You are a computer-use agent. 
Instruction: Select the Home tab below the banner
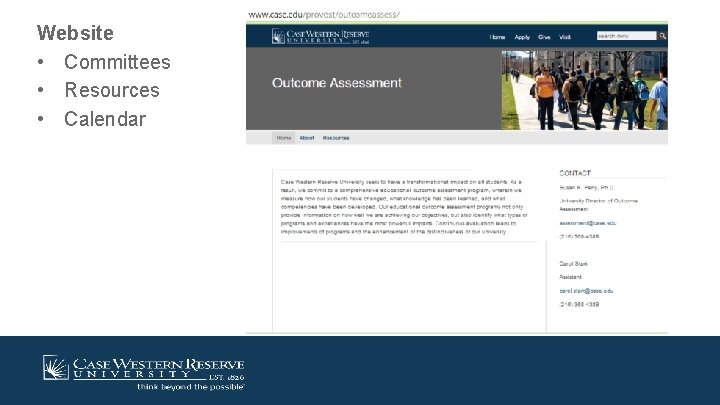[x=284, y=138]
